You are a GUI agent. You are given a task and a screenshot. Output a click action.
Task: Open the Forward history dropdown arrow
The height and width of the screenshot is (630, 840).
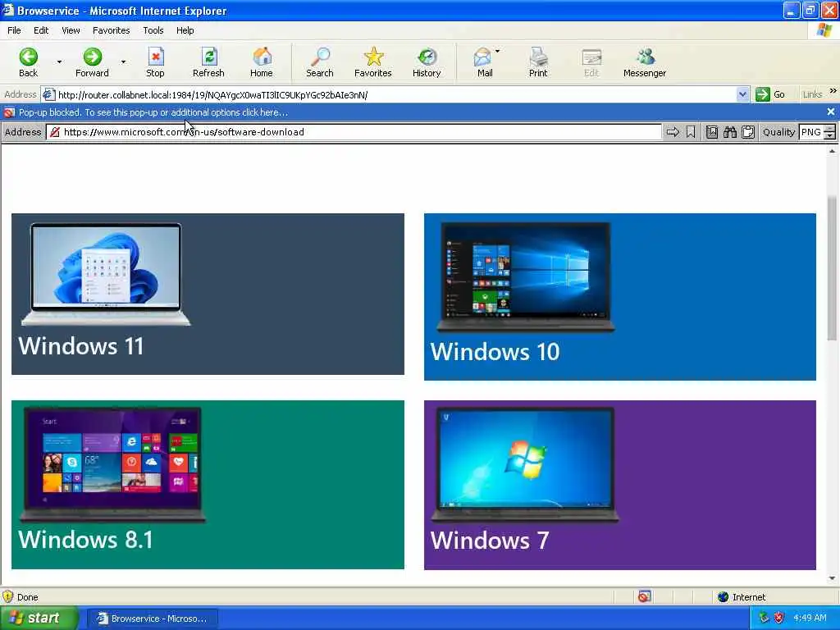pyautogui.click(x=123, y=62)
